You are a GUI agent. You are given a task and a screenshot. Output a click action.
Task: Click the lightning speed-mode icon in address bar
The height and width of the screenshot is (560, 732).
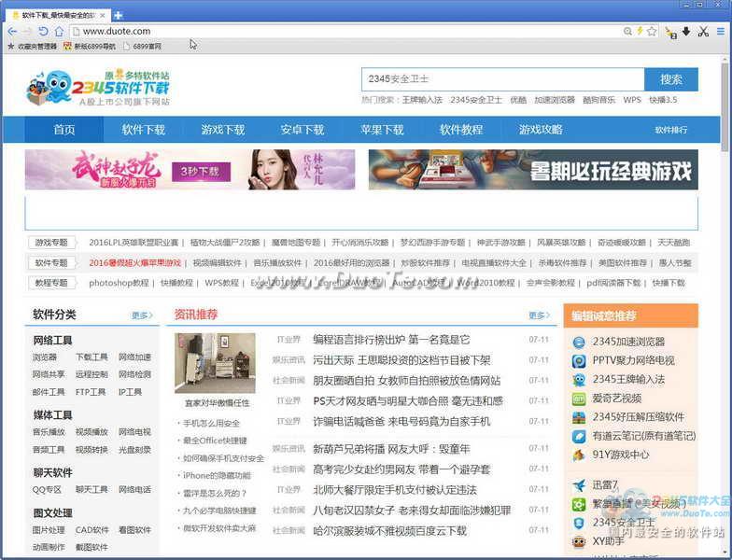pos(640,31)
